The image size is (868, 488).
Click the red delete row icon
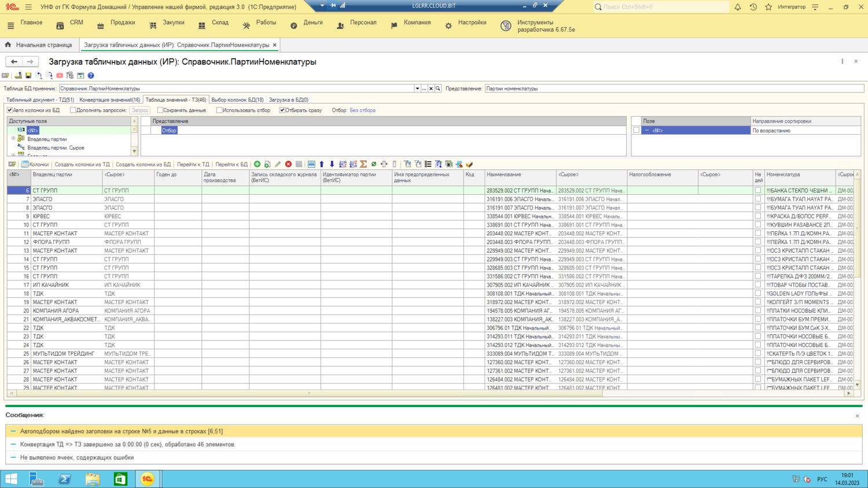pos(288,164)
